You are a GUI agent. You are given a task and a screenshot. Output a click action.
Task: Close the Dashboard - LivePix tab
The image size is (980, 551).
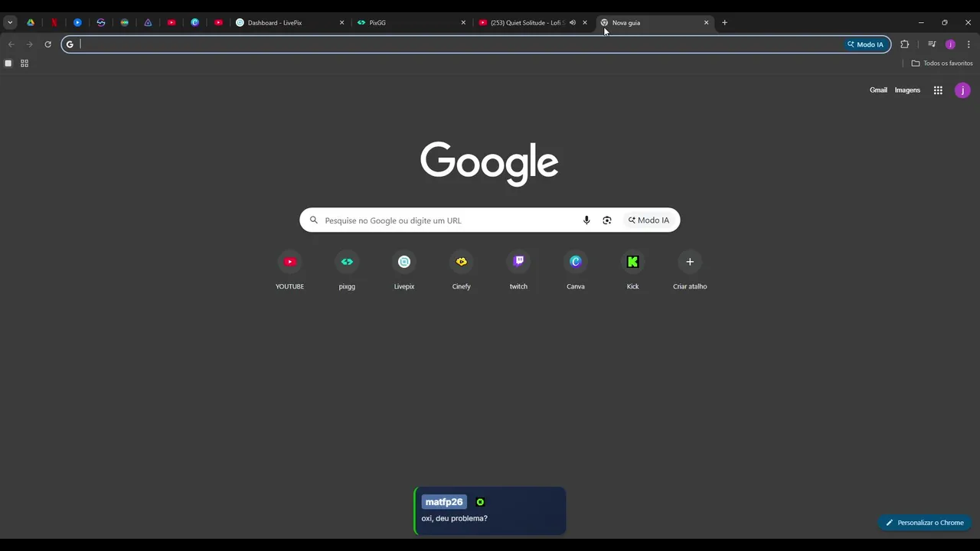[342, 23]
